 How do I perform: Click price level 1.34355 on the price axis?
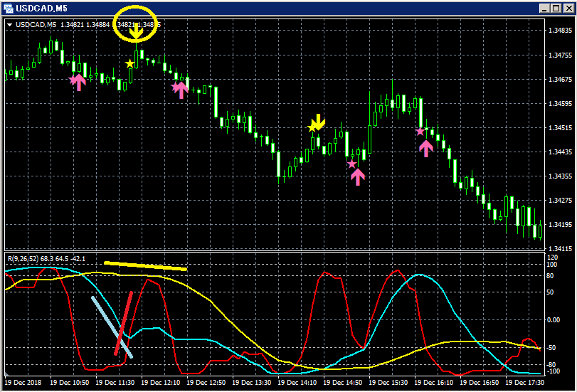click(x=560, y=176)
